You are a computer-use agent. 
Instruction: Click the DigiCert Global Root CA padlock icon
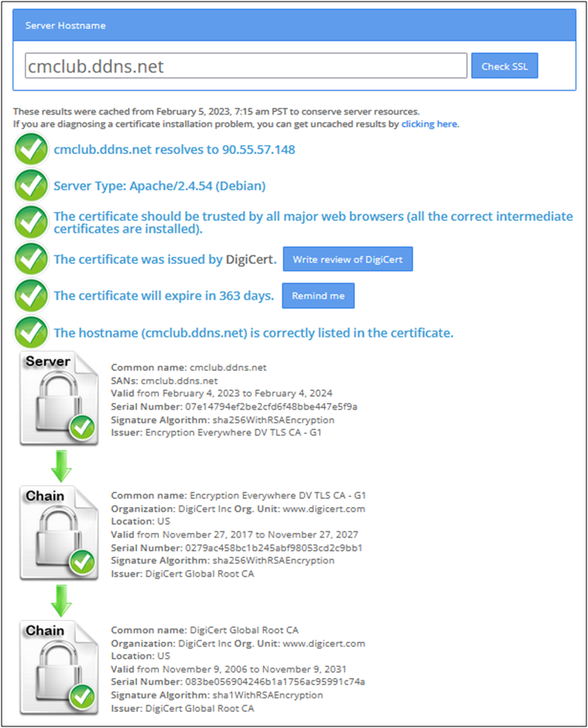[x=59, y=668]
